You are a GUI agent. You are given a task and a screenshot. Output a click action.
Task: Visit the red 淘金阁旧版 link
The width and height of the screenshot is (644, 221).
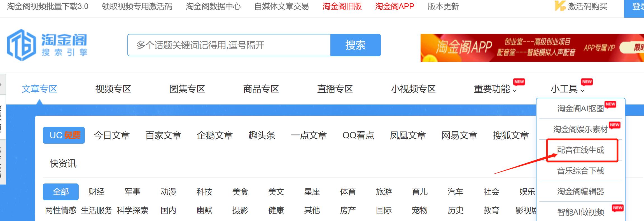[x=342, y=6]
